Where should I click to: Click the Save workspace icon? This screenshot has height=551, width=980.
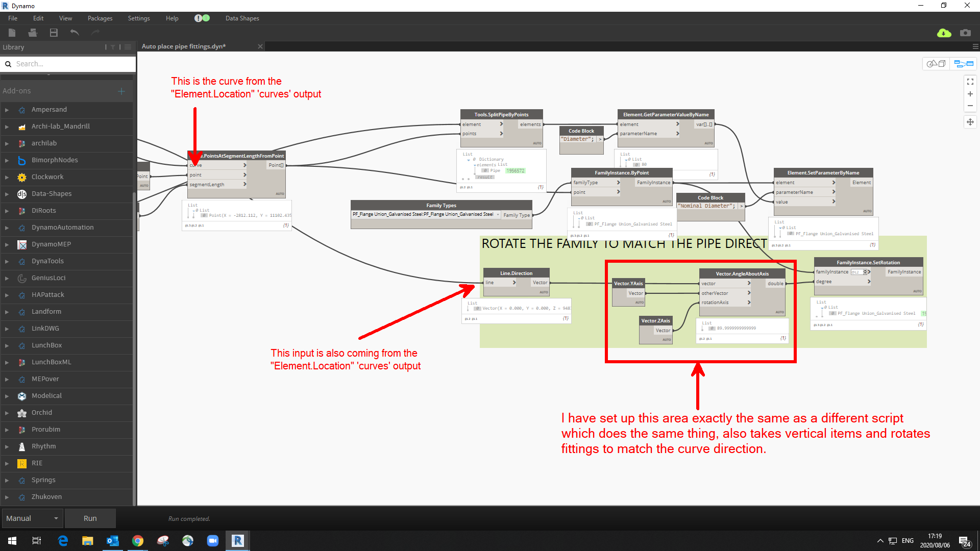54,33
